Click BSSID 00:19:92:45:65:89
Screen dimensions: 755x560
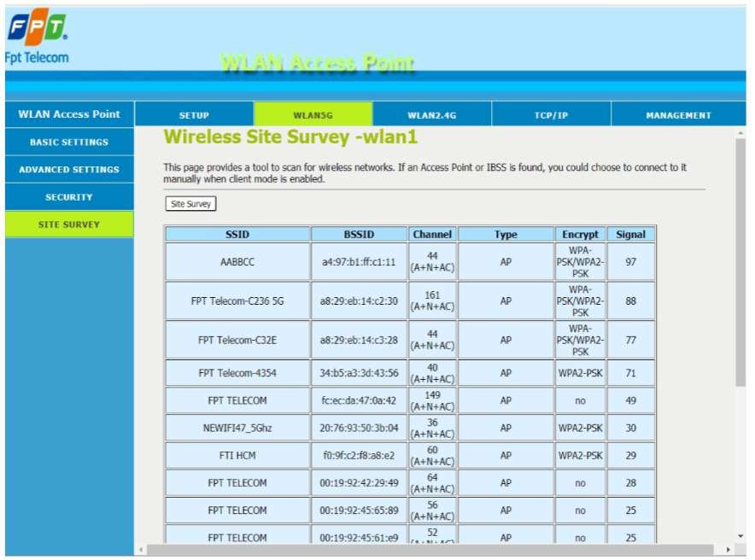point(359,510)
